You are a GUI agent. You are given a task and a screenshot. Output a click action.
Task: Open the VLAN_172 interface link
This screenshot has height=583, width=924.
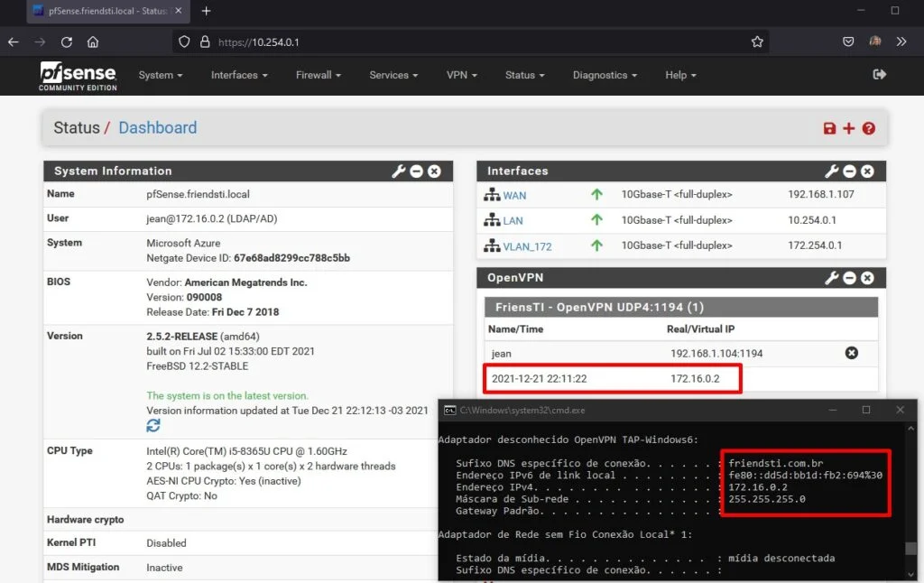pyautogui.click(x=527, y=247)
